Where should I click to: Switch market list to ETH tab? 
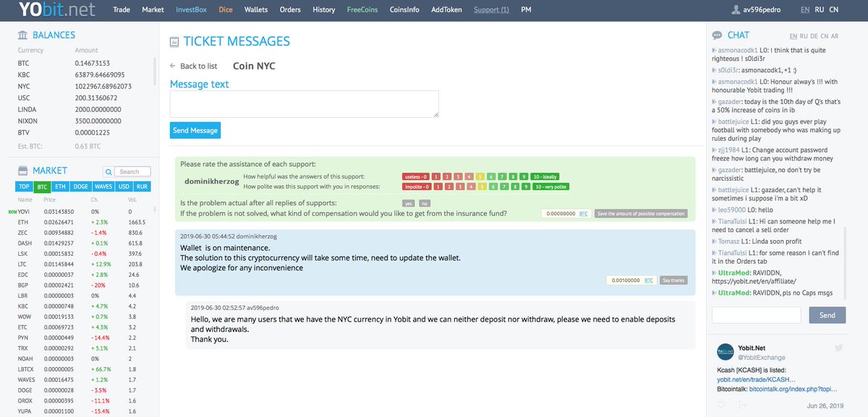click(x=60, y=186)
